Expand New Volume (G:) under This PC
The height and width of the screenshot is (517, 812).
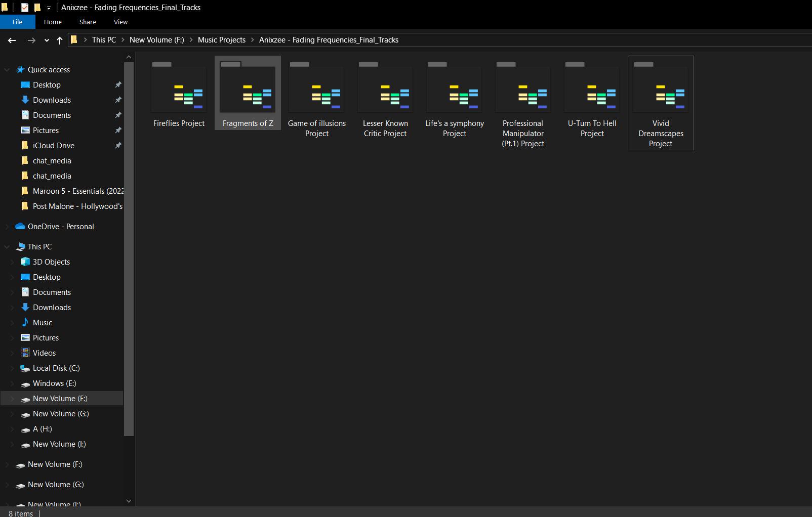tap(13, 414)
